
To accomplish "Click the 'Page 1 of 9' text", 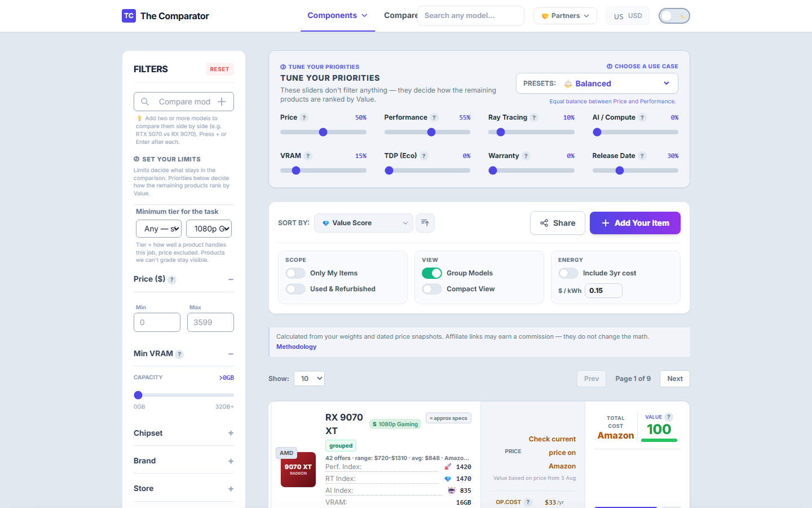I will click(633, 379).
